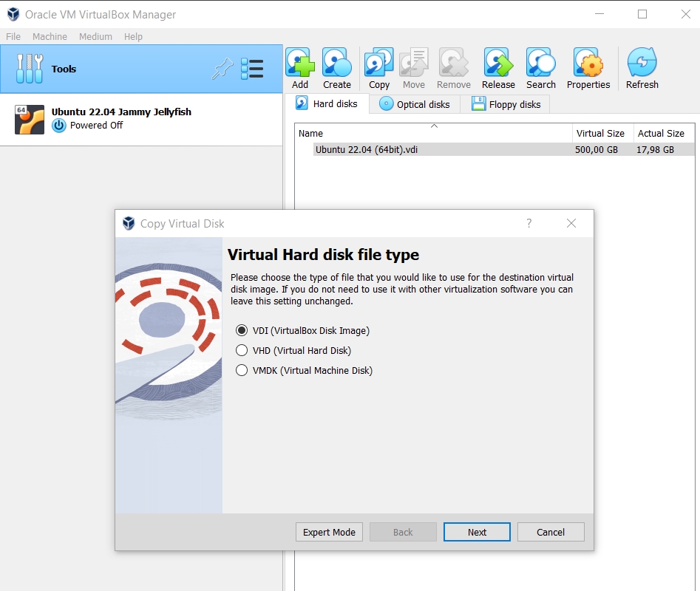Viewport: 700px width, 591px height.
Task: Open the Tools list menu icon
Action: [x=252, y=69]
